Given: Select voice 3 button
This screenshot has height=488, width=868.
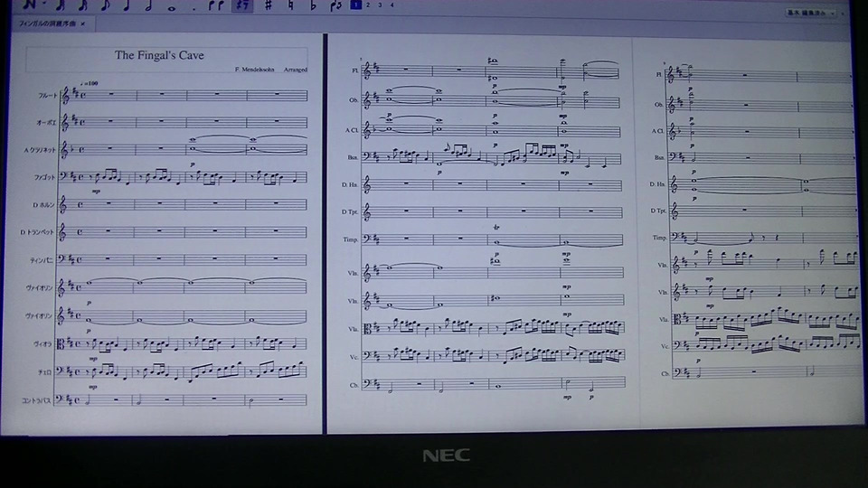Looking at the screenshot, I should tap(380, 5).
